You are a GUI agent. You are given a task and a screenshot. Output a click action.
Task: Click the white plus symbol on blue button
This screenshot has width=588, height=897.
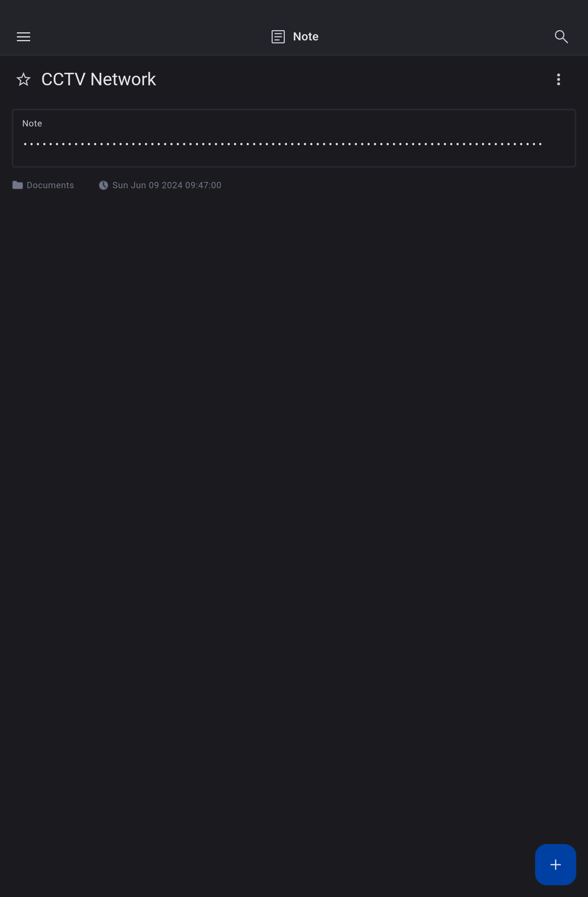(x=555, y=864)
